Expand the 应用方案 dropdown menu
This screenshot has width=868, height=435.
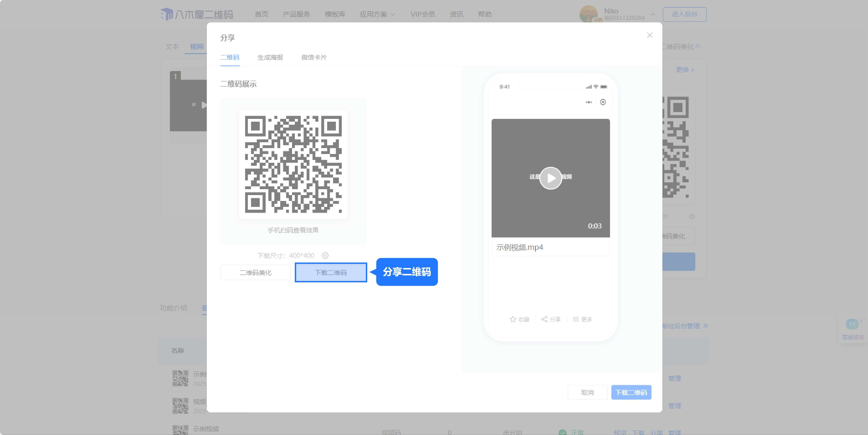pos(377,14)
